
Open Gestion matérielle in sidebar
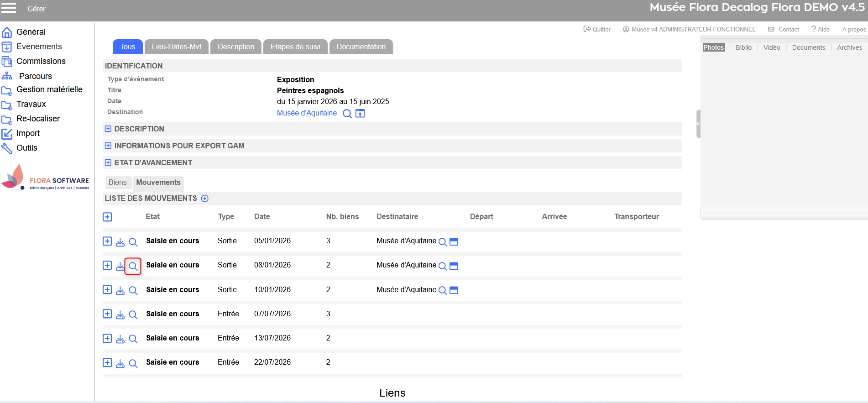49,89
